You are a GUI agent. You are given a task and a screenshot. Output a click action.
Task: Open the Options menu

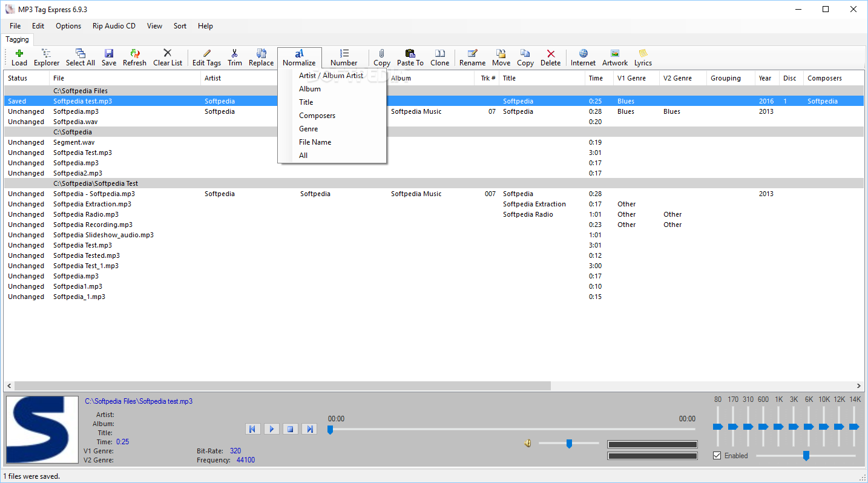(x=68, y=26)
